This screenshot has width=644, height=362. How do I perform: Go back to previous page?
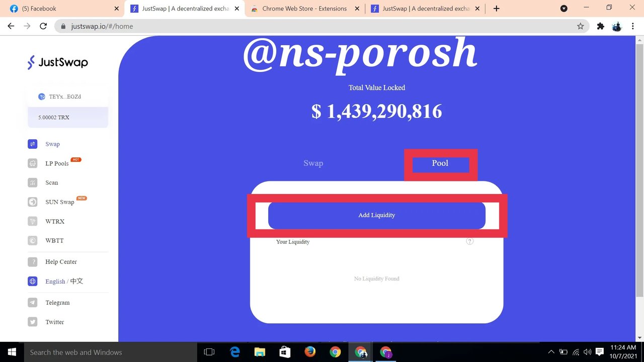tap(11, 26)
